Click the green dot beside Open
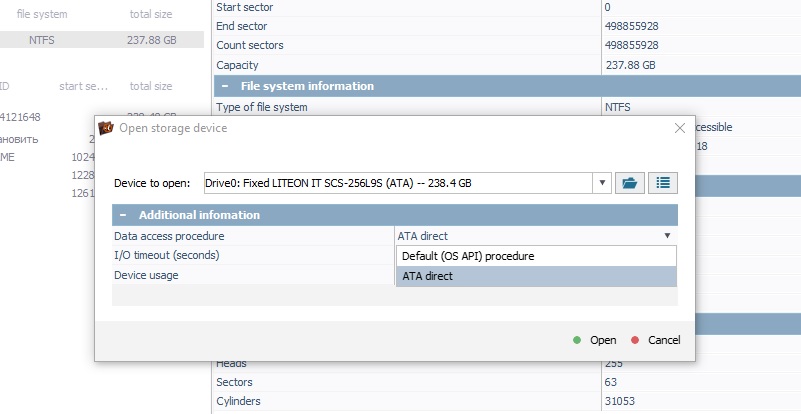 tap(577, 340)
